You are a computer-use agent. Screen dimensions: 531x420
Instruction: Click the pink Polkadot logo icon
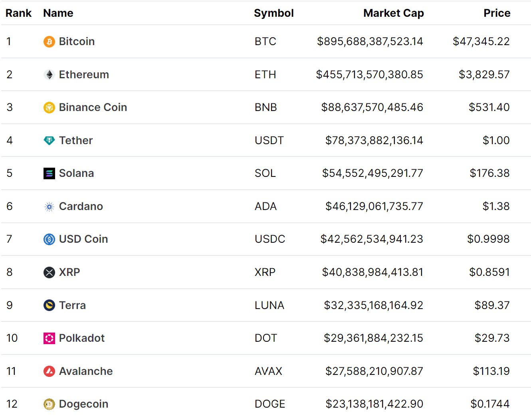click(x=49, y=338)
